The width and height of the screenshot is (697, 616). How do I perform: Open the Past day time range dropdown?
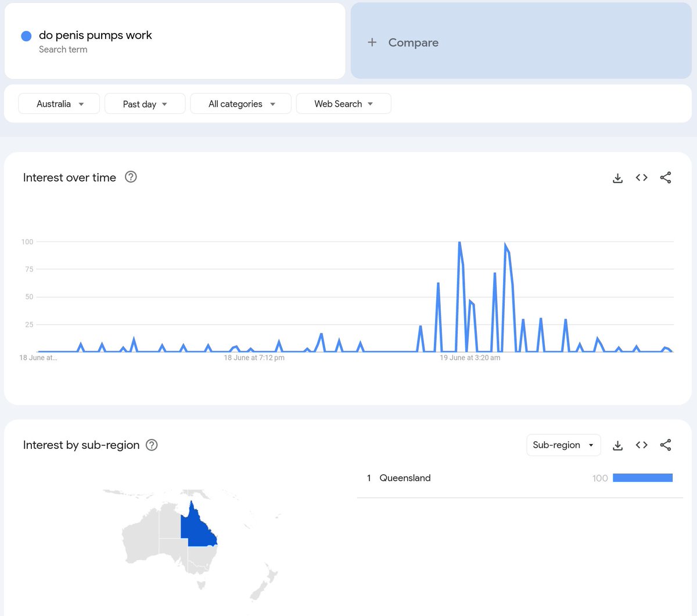pos(145,104)
